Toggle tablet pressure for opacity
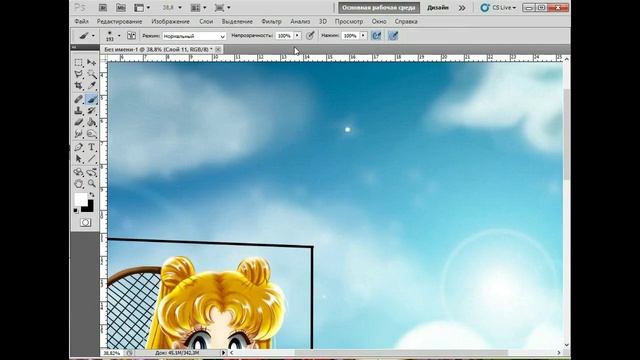 [x=310, y=36]
